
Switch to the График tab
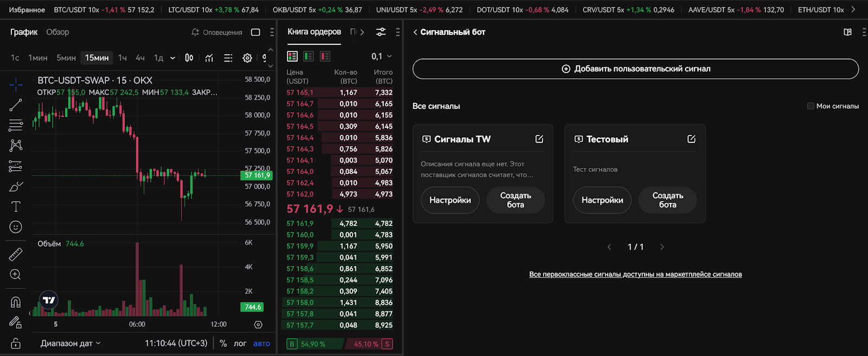point(24,32)
